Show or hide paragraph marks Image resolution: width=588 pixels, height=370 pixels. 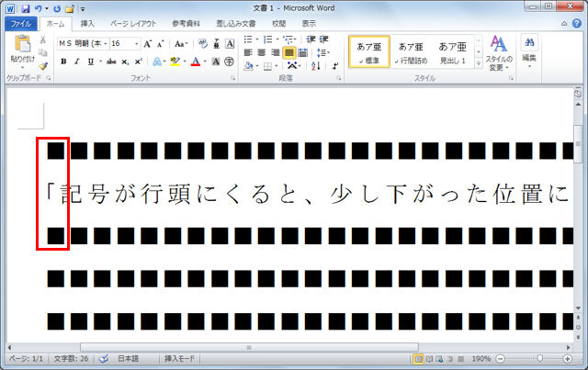point(335,66)
